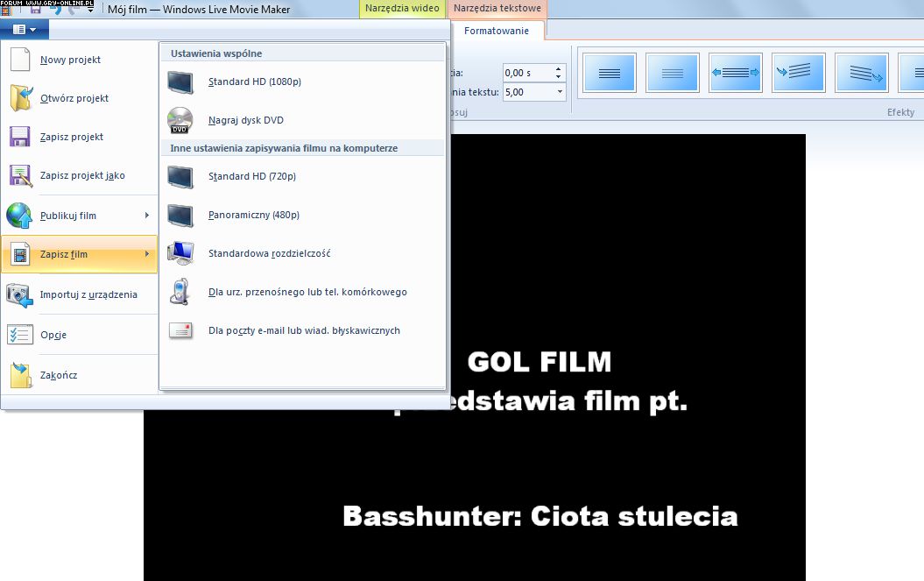Expand the Publikuj film submenu arrow
Viewport: 924px width, 581px height.
click(147, 216)
